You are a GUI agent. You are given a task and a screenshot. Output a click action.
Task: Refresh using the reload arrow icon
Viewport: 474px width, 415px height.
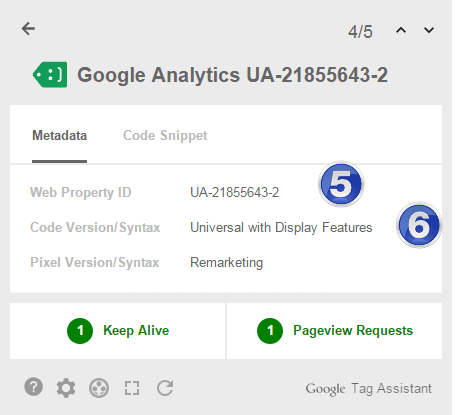pyautogui.click(x=165, y=388)
